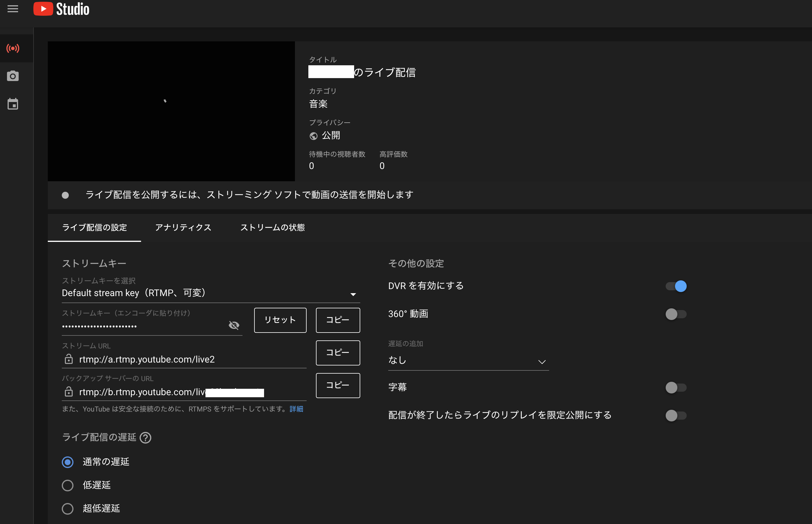Show the hidden stream key with eye icon
This screenshot has width=812, height=524.
pyautogui.click(x=234, y=325)
